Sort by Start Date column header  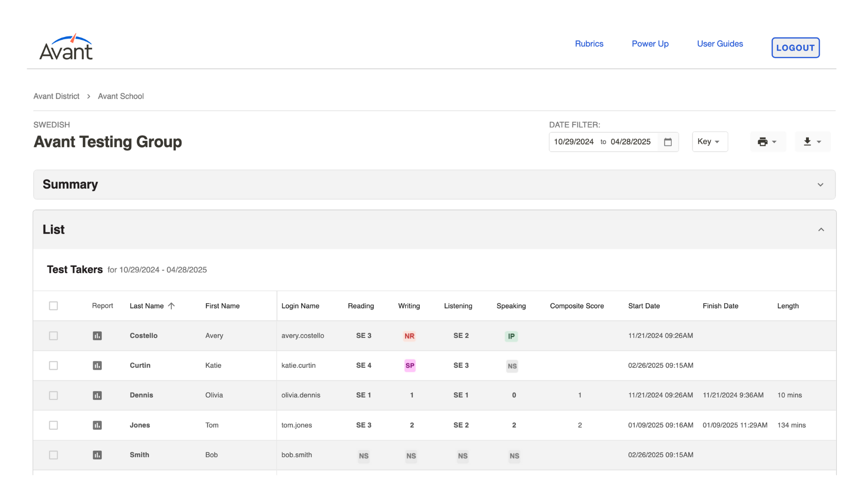(x=644, y=306)
